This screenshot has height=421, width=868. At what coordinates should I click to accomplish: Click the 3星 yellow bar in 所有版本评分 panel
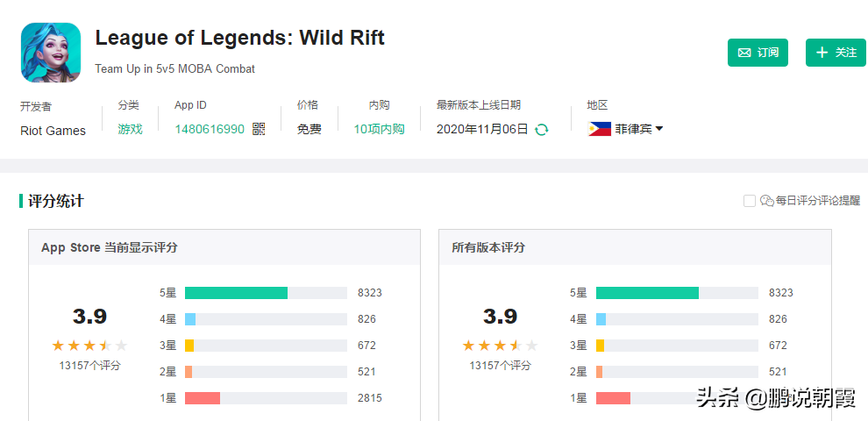[600, 345]
